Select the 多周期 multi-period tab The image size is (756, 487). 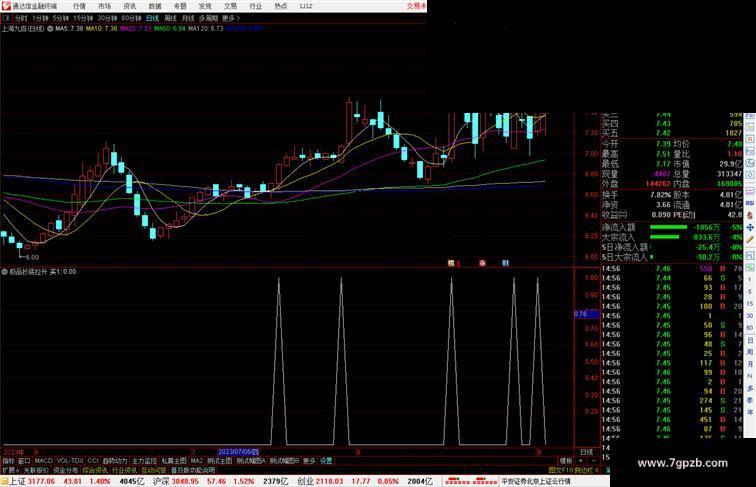208,18
